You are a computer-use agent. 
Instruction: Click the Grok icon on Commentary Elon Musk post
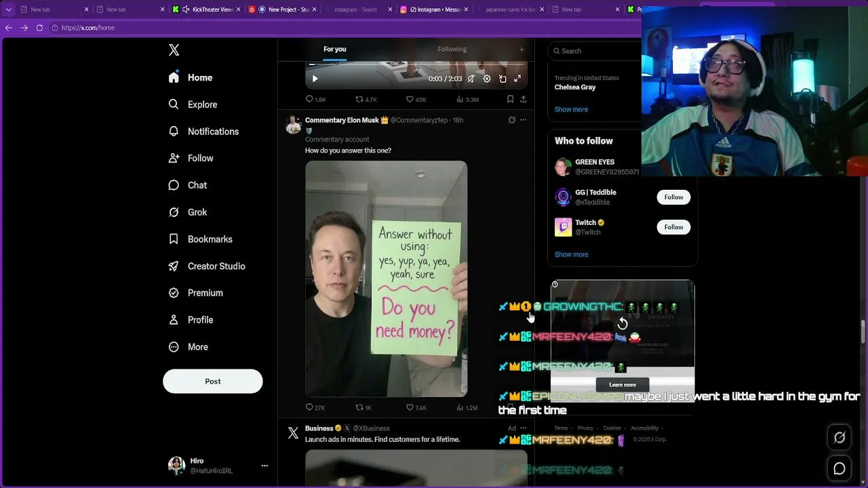pyautogui.click(x=512, y=120)
